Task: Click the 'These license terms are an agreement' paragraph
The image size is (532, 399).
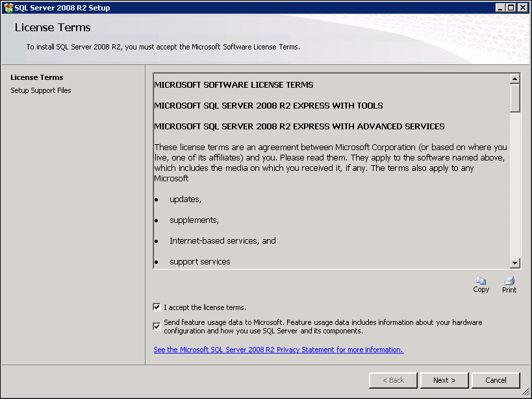Action: [x=331, y=162]
